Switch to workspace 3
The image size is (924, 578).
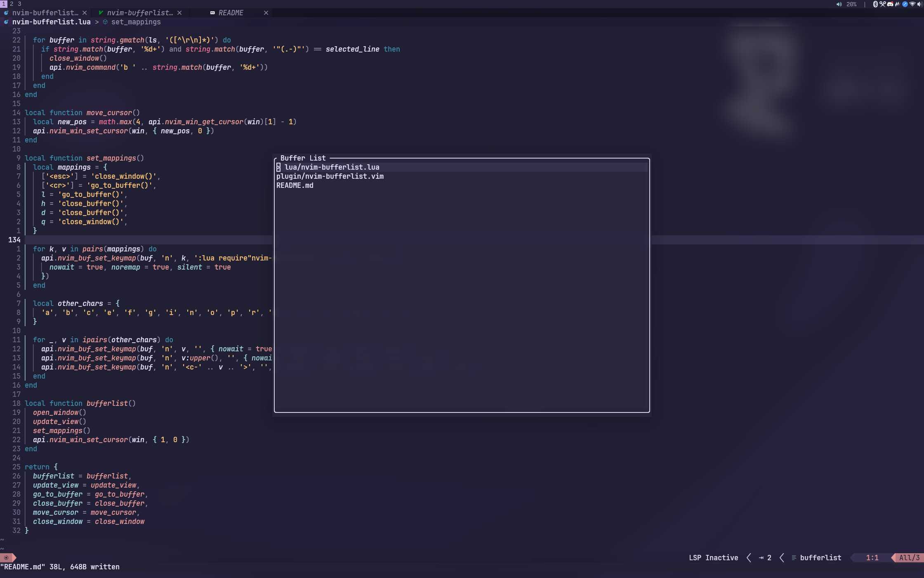coord(19,4)
